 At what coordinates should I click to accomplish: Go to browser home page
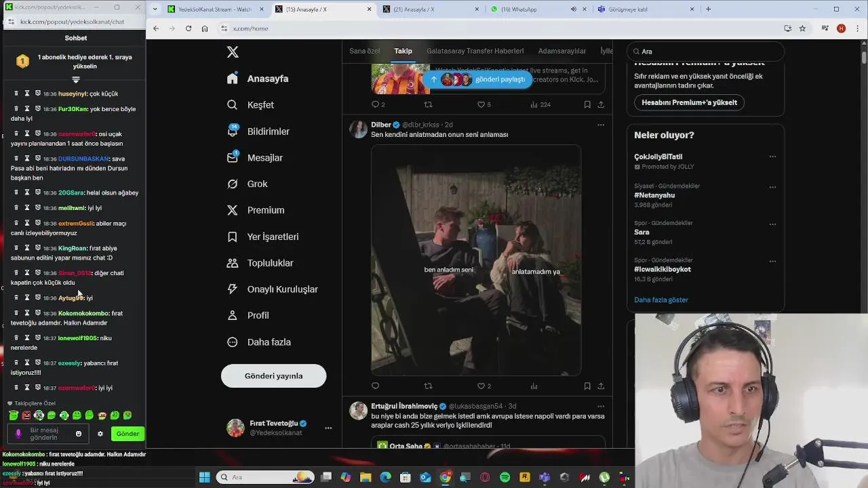[x=205, y=28]
